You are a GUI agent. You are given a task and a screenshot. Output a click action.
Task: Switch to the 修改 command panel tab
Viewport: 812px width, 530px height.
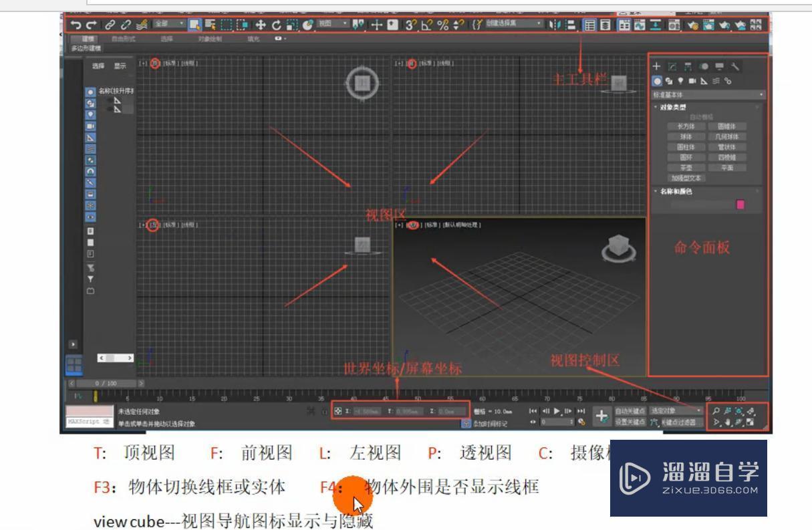coord(673,65)
